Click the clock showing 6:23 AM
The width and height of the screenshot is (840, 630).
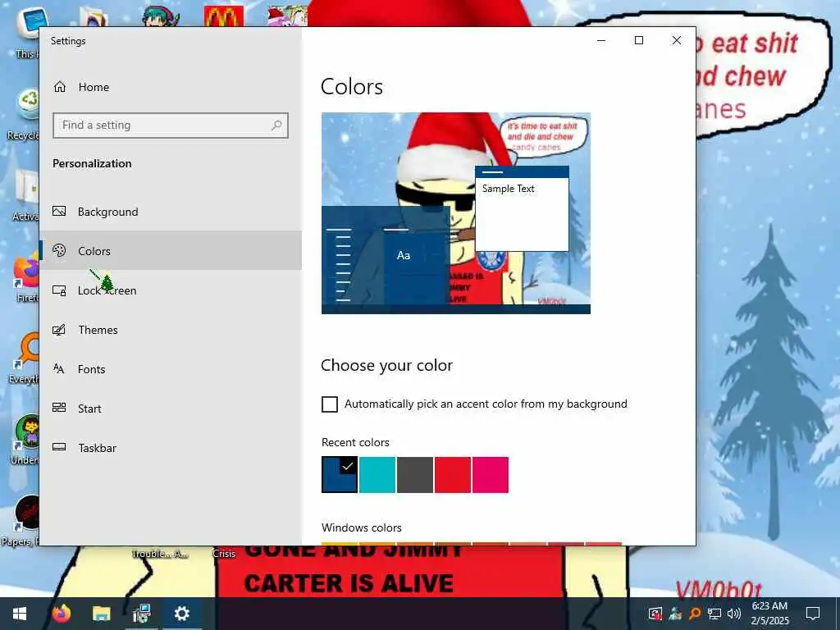pos(769,606)
